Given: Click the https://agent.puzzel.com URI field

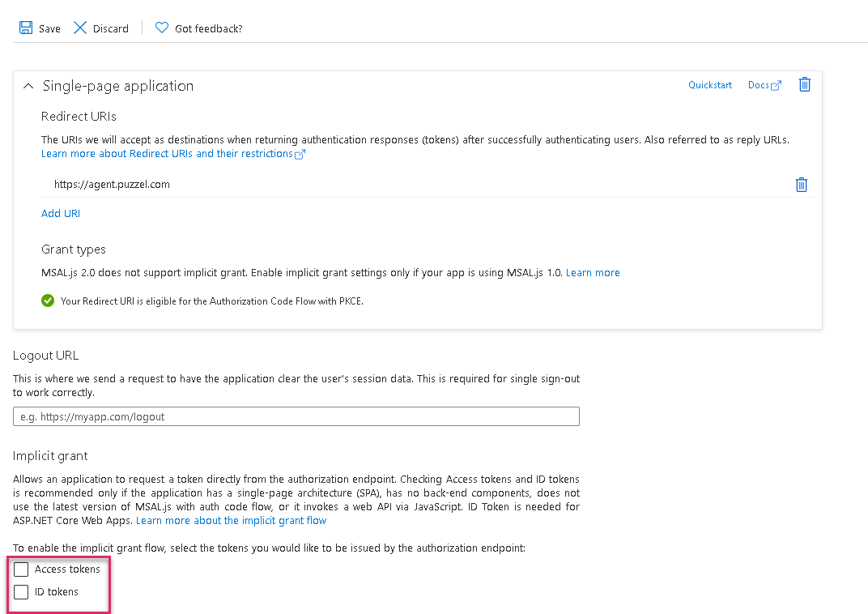Looking at the screenshot, I should (405, 185).
